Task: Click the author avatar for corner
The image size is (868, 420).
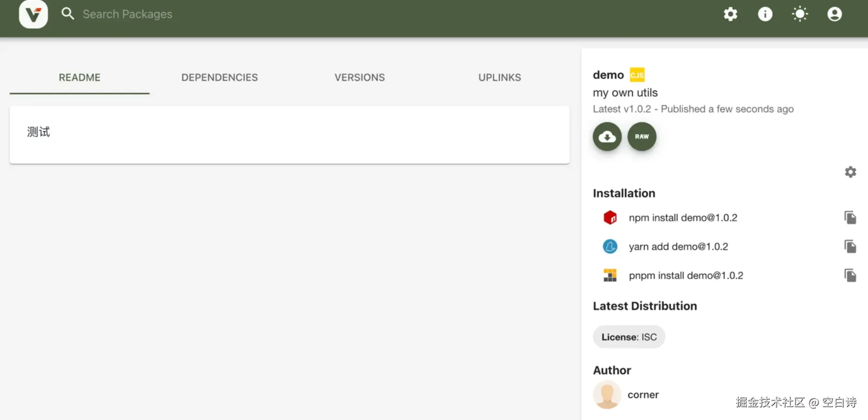Action: pos(607,395)
